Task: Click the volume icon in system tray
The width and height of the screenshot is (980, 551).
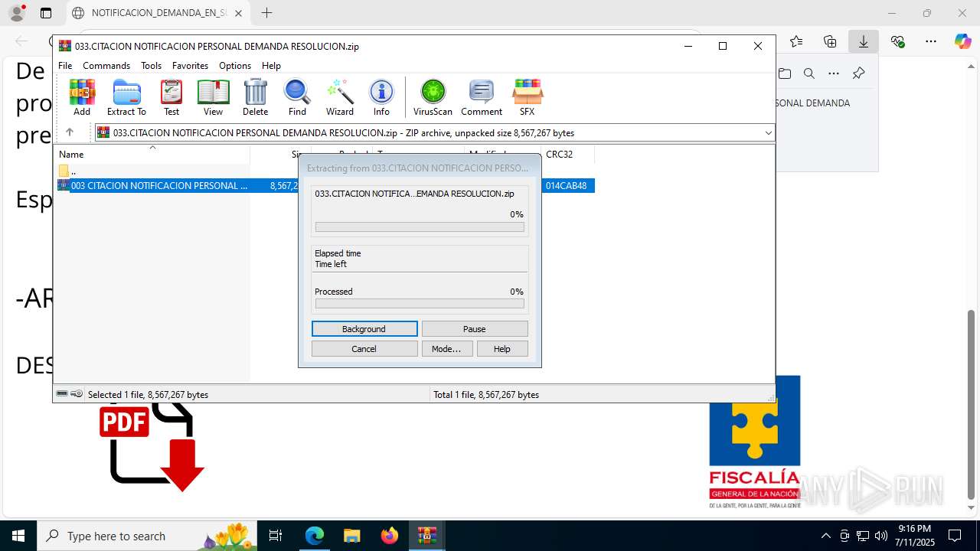Action: (x=881, y=536)
